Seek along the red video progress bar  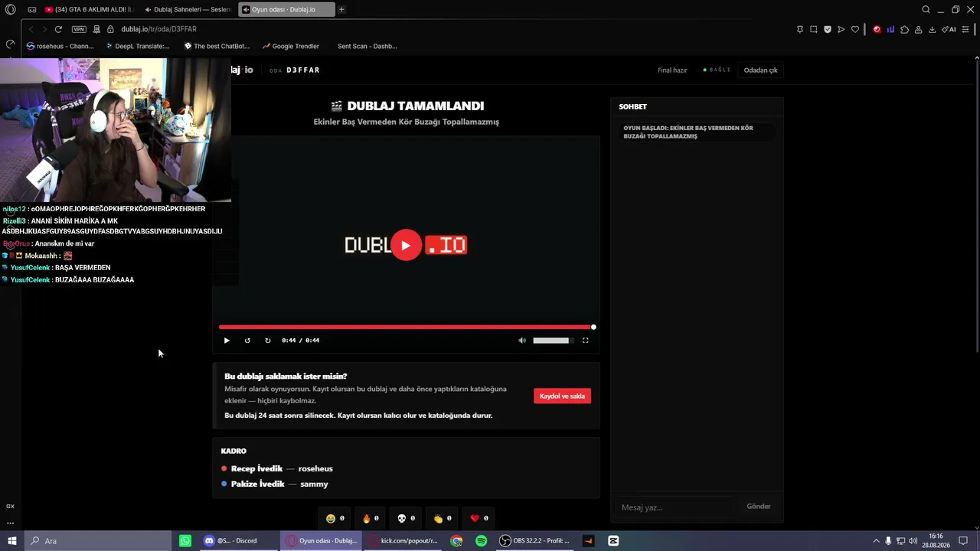coord(406,327)
